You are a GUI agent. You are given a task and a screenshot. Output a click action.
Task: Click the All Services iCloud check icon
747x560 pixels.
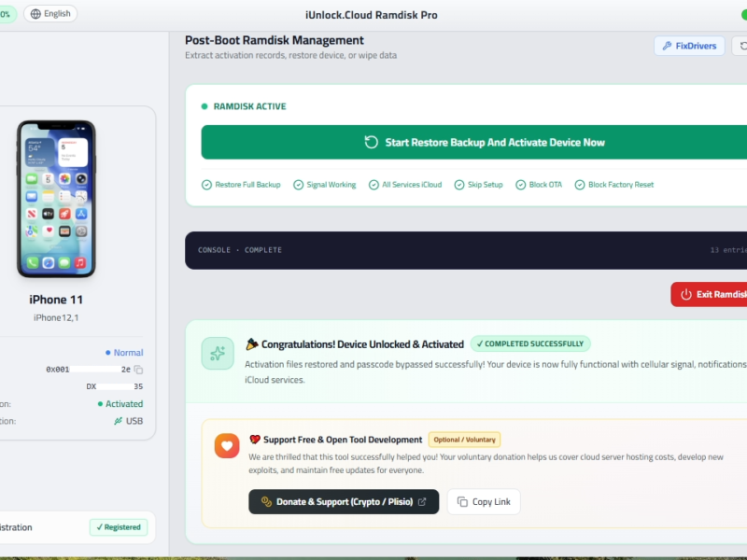click(x=373, y=185)
